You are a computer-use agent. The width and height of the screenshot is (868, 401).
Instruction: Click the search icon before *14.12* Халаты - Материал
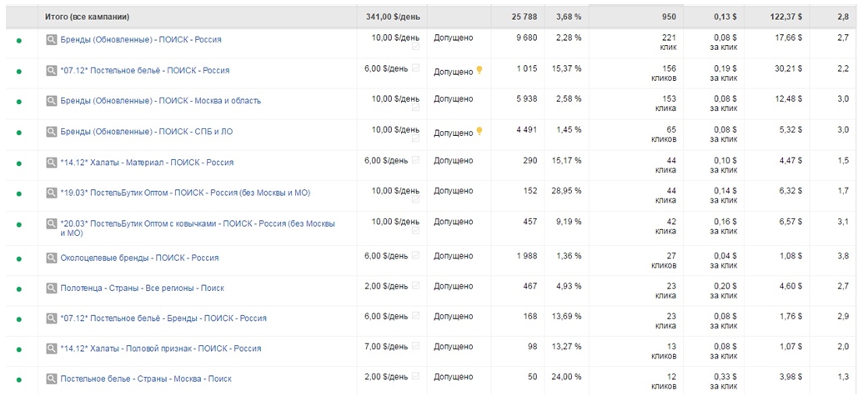[52, 163]
